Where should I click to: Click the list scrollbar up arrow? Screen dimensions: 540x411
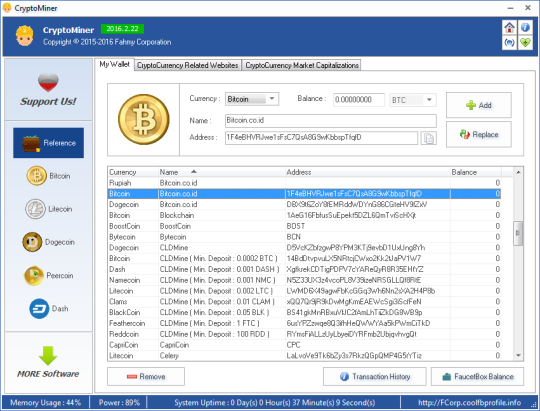[518, 172]
